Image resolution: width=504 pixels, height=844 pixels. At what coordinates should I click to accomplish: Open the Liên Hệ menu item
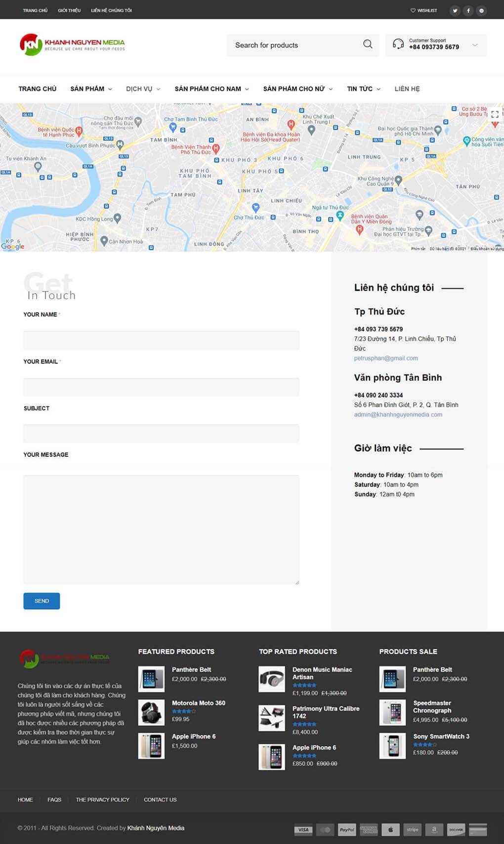point(407,89)
